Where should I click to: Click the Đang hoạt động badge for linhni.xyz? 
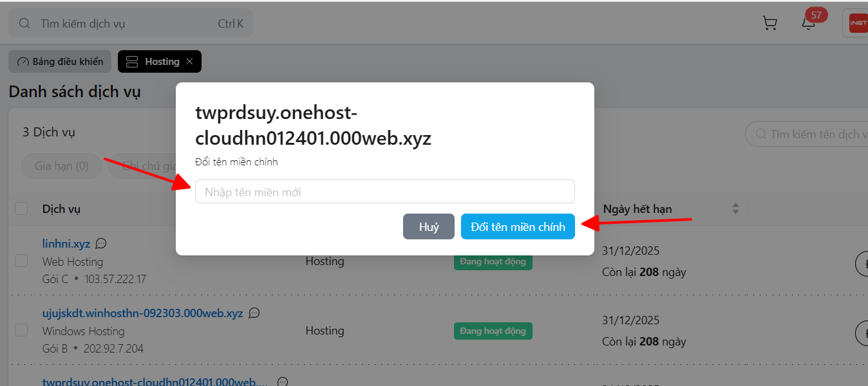click(493, 261)
